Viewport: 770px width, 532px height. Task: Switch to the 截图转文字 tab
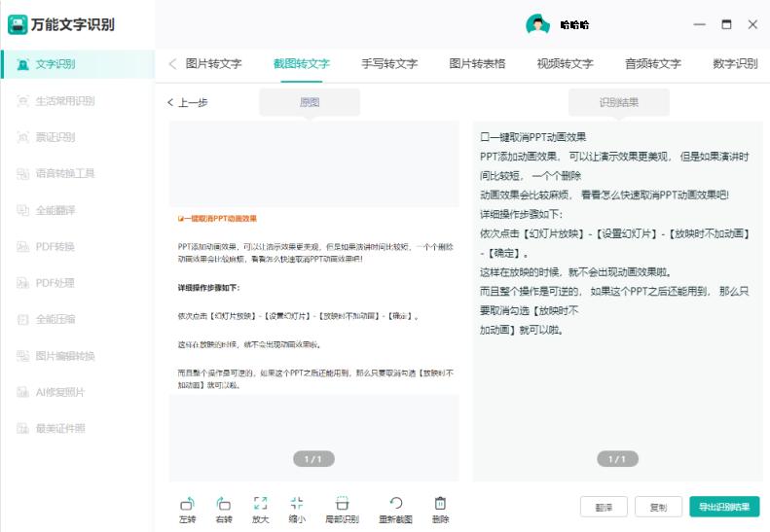point(302,64)
